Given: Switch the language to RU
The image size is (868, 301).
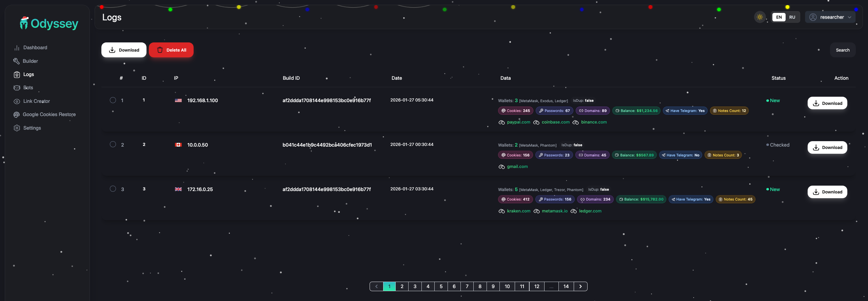Looking at the screenshot, I should pos(792,17).
